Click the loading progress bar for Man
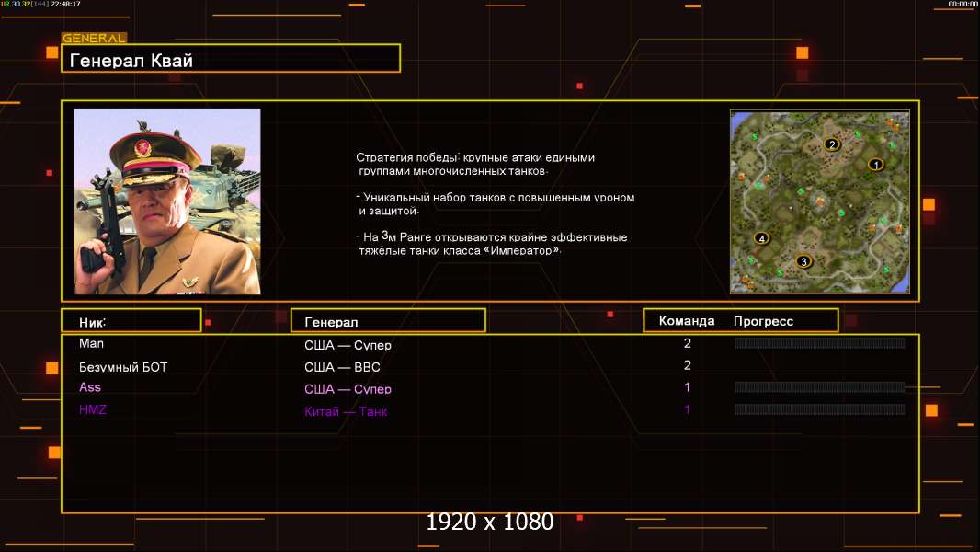 (x=819, y=343)
